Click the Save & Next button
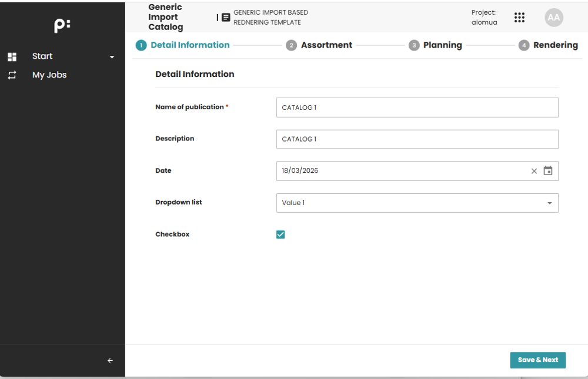Screen dimensions: 588x379 pos(538,360)
